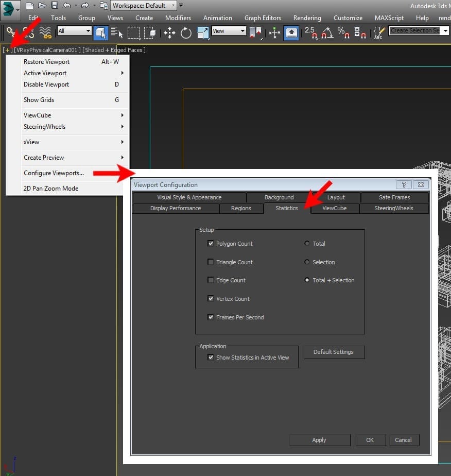Uncheck the Polygon Count checkbox

[x=211, y=243]
